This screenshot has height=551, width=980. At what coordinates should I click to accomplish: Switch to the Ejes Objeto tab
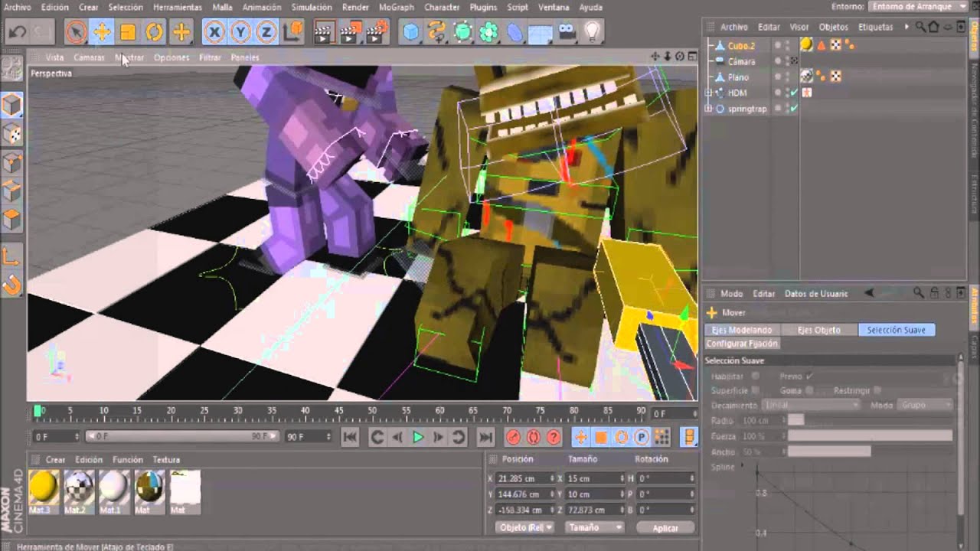pos(818,330)
